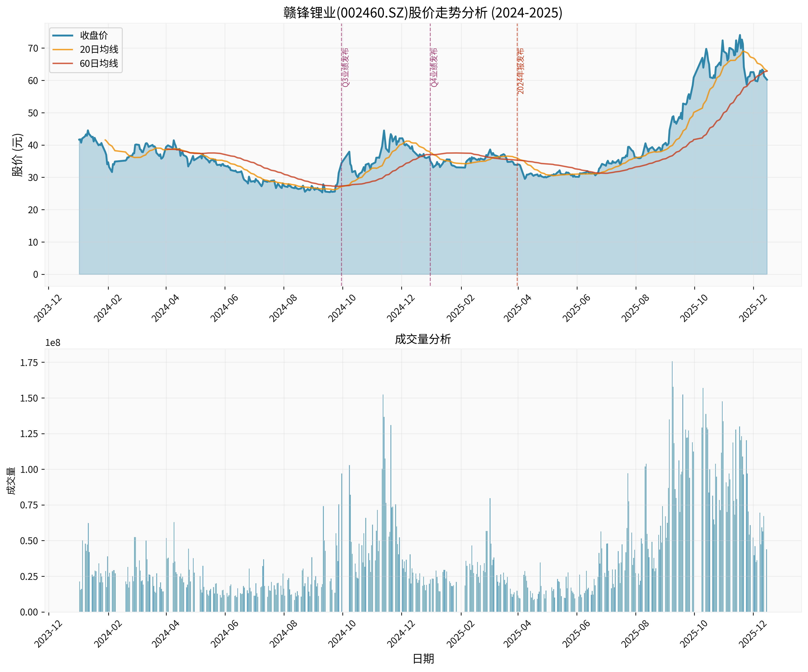808x672 pixels.
Task: Click the main chart title 赣锋锂业股价走势分析
Action: (423, 13)
